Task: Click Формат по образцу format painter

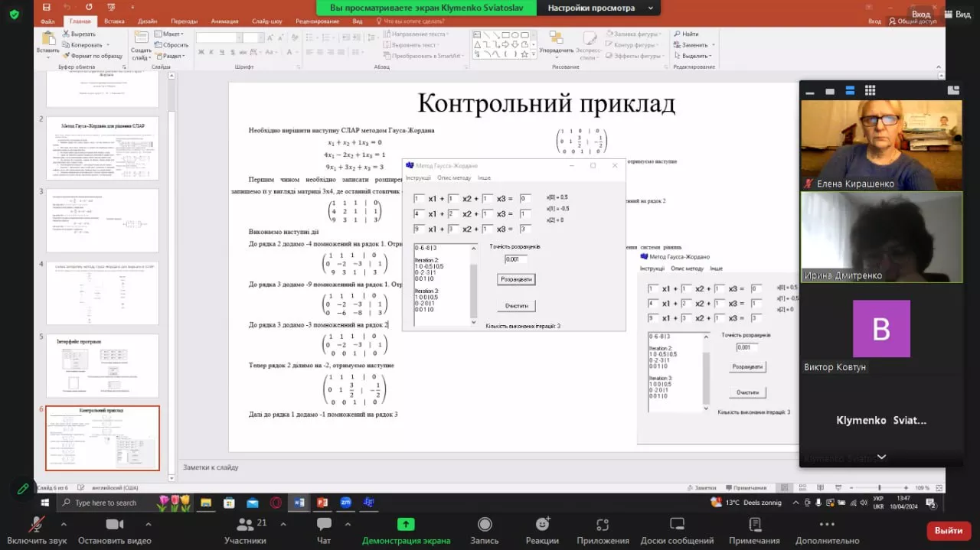Action: coord(92,56)
